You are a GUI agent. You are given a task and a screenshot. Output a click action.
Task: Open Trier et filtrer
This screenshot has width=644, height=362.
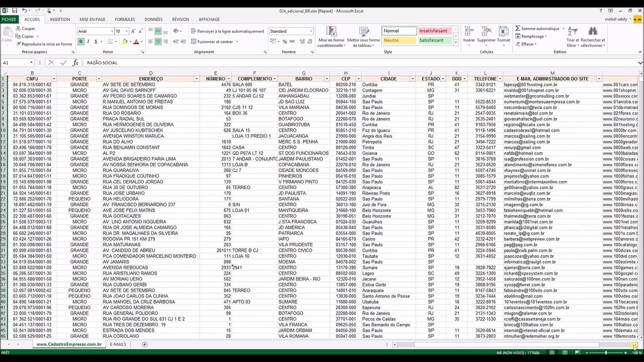(x=573, y=37)
